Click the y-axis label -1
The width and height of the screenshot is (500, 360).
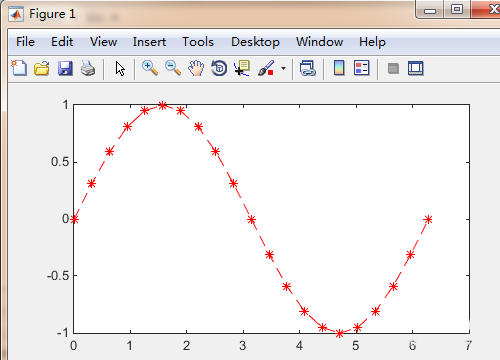point(62,333)
